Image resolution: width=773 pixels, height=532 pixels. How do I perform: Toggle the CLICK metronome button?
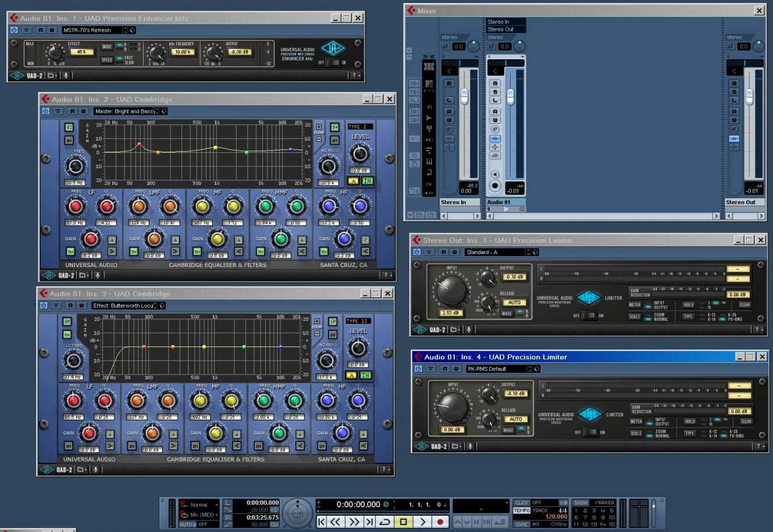[522, 503]
